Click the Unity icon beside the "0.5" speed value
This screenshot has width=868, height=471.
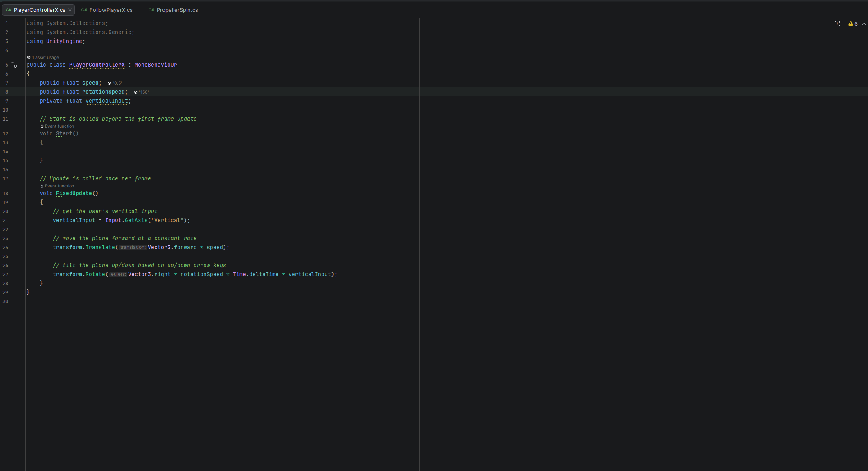tap(109, 83)
